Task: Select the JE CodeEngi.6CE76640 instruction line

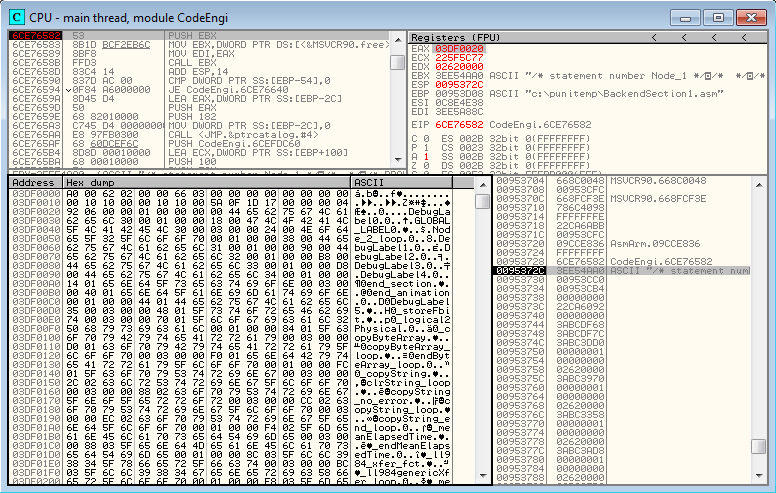Action: click(199, 90)
